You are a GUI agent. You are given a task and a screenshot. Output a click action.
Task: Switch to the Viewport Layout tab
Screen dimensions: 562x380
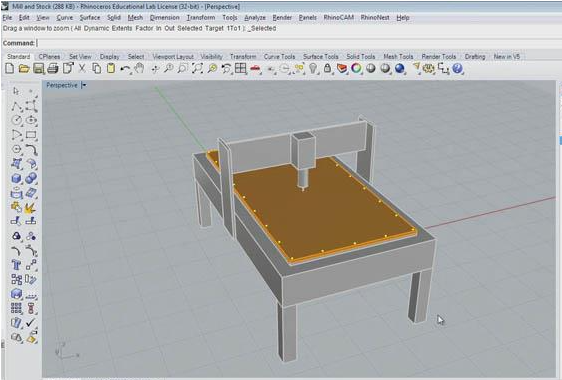(173, 57)
